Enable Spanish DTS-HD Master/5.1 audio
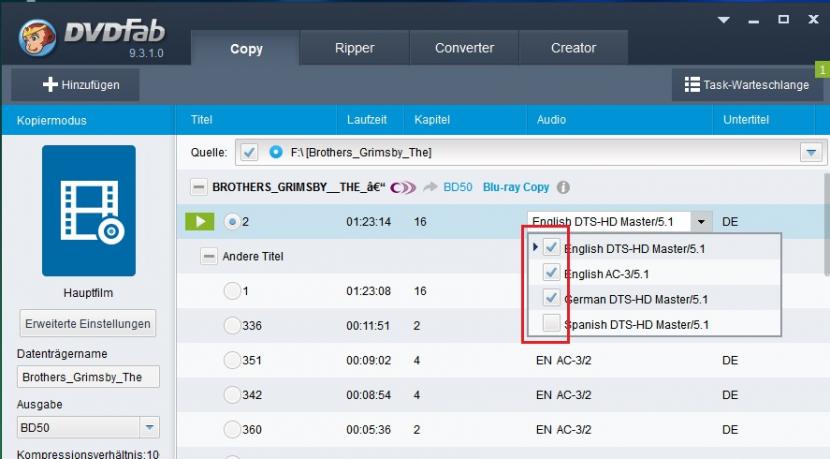 pos(551,324)
